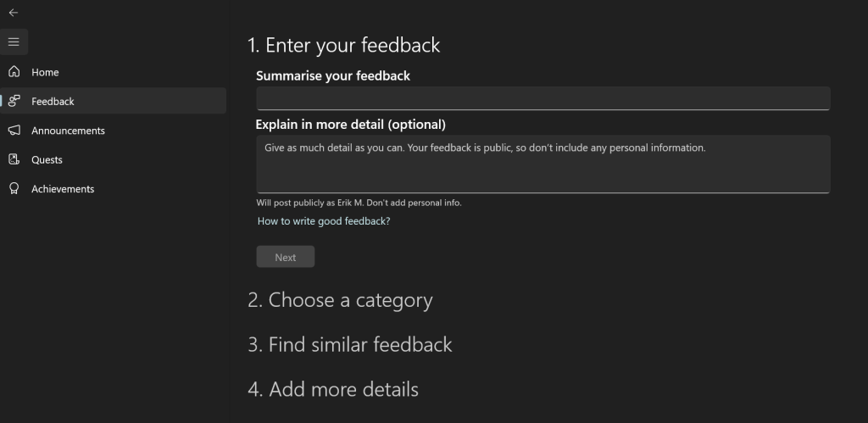This screenshot has width=868, height=423.
Task: Click the Explain in more detail textbox
Action: 542,164
